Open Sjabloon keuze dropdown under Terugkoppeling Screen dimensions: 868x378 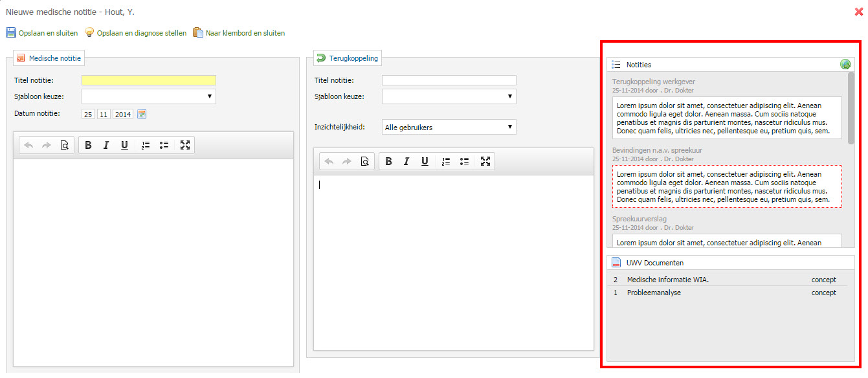pos(449,96)
